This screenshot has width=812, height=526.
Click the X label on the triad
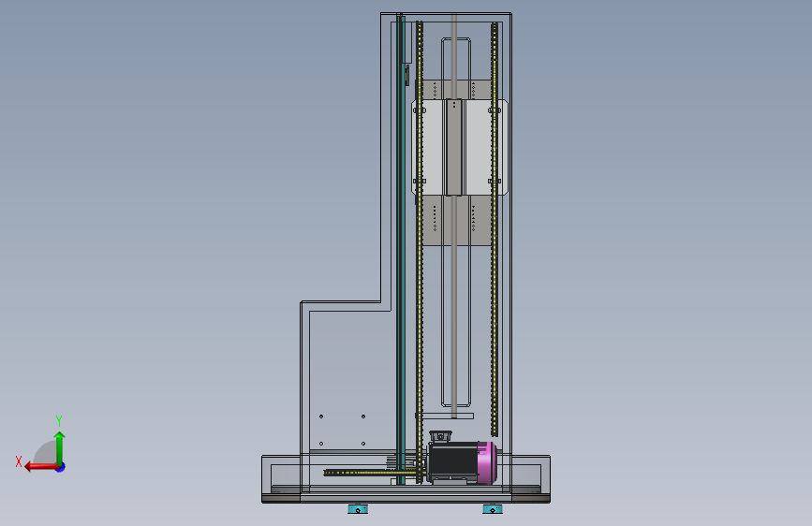point(19,461)
